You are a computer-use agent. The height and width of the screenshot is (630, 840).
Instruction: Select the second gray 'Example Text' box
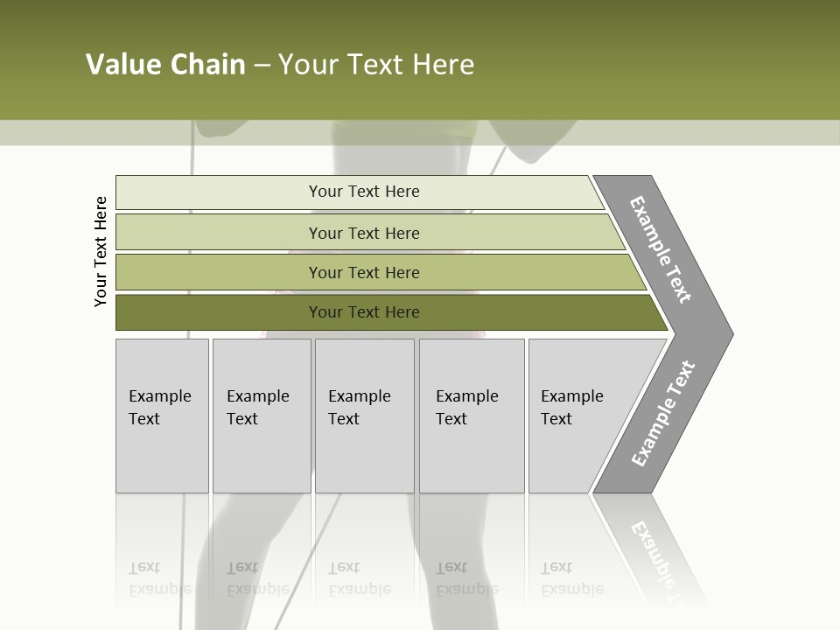click(262, 416)
